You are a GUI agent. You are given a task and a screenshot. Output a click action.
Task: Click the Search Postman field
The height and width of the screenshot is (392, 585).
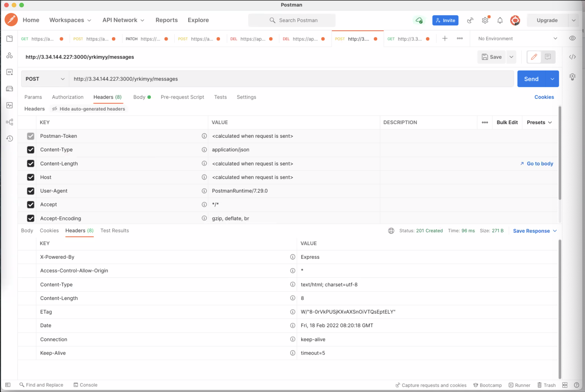292,20
